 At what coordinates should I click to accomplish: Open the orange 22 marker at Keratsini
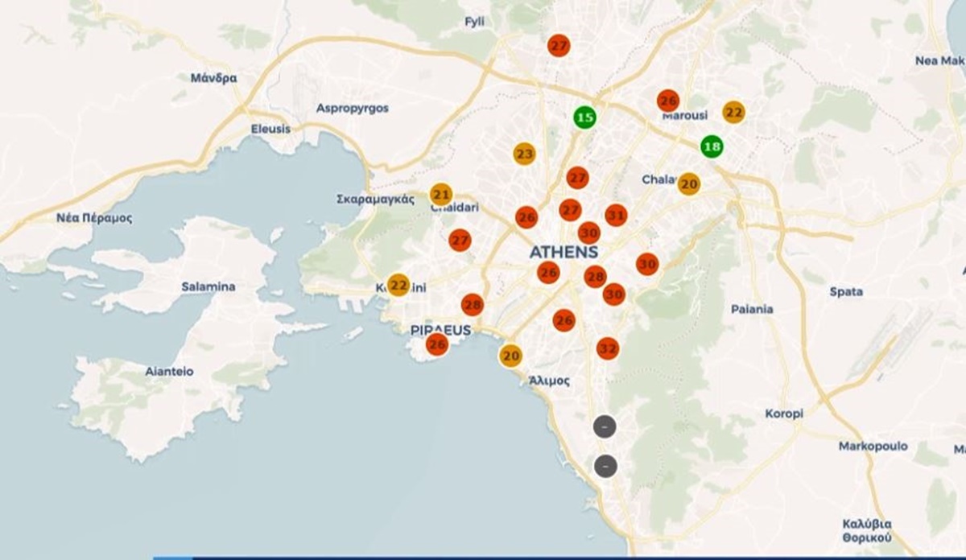coord(397,284)
